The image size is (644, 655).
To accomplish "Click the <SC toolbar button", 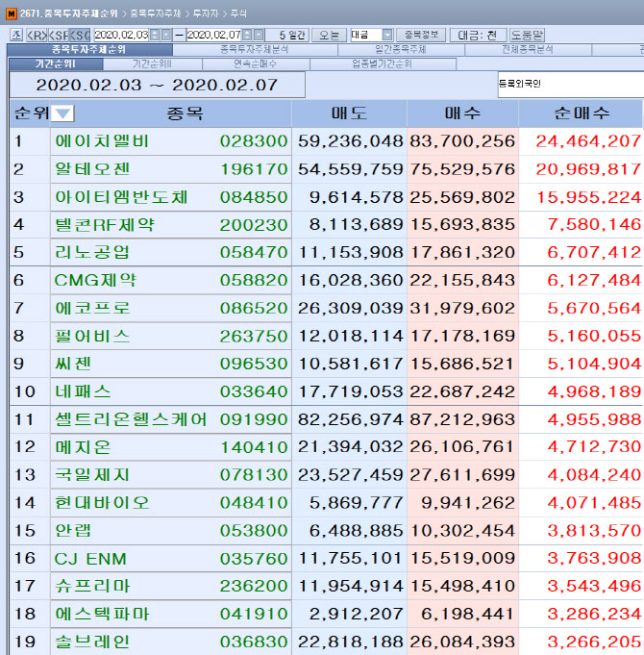I will tap(80, 35).
